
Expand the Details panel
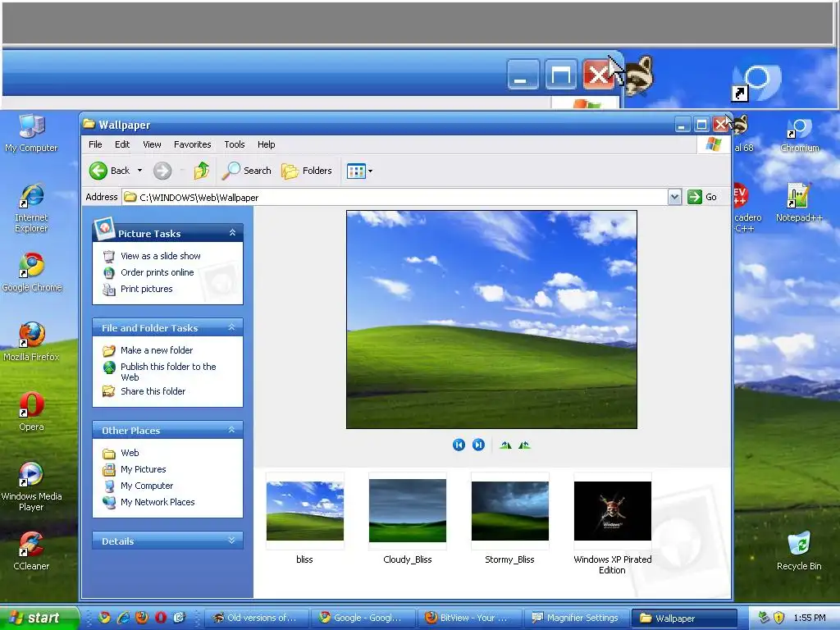232,541
